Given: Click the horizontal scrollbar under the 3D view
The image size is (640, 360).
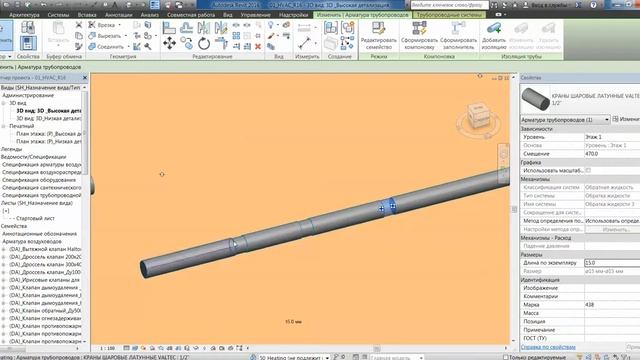Looking at the screenshot, I should point(376,349).
